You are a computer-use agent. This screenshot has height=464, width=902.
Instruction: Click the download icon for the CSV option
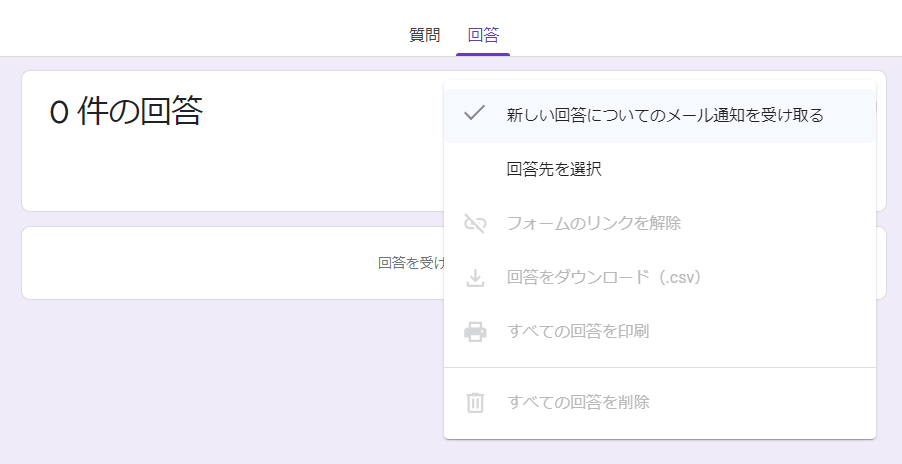coord(475,279)
